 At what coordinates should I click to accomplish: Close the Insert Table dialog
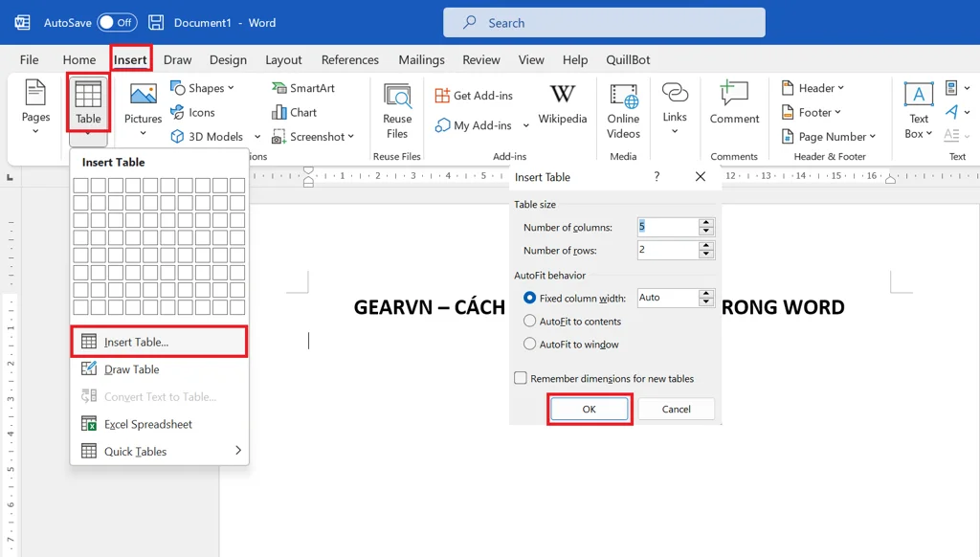click(700, 177)
